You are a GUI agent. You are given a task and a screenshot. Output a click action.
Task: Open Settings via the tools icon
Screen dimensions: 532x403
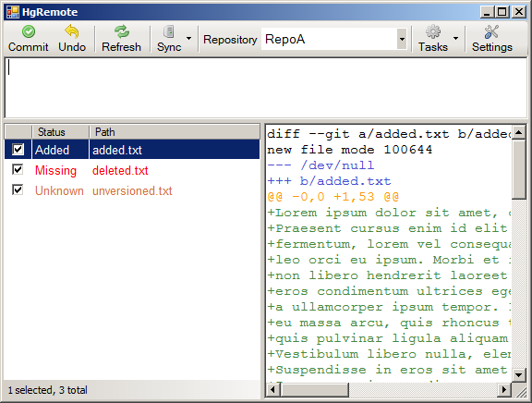491,31
